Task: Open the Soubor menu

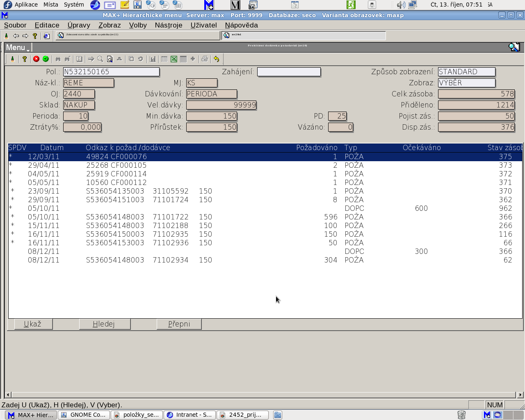Action: [x=15, y=25]
